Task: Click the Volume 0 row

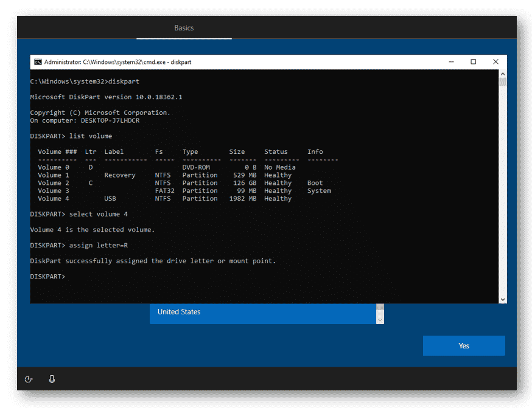Action: pos(167,167)
